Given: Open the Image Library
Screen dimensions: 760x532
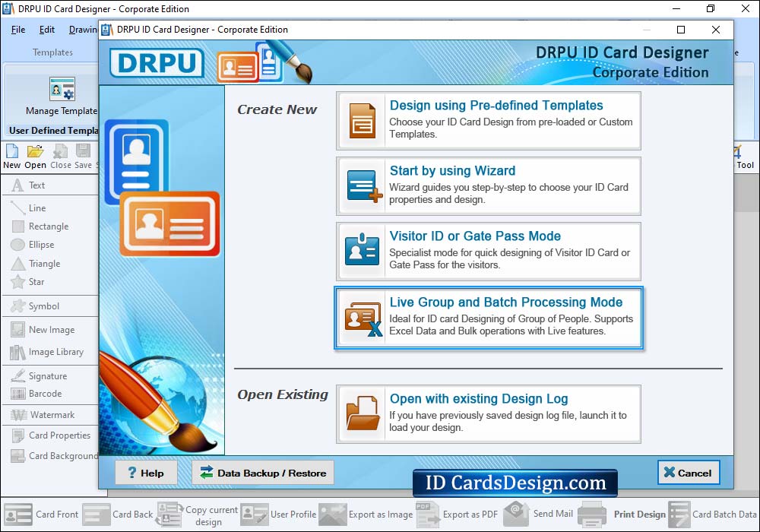Looking at the screenshot, I should click(47, 352).
